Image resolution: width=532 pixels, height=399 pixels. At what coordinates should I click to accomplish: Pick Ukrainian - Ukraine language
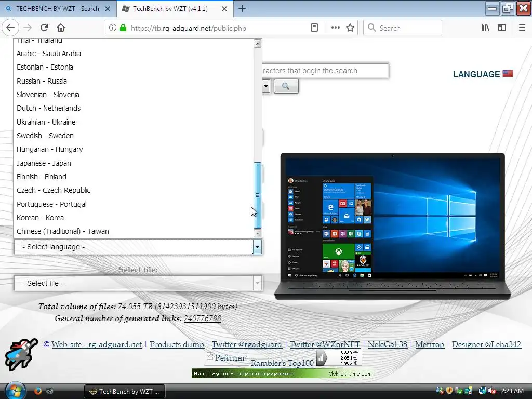[x=134, y=122]
